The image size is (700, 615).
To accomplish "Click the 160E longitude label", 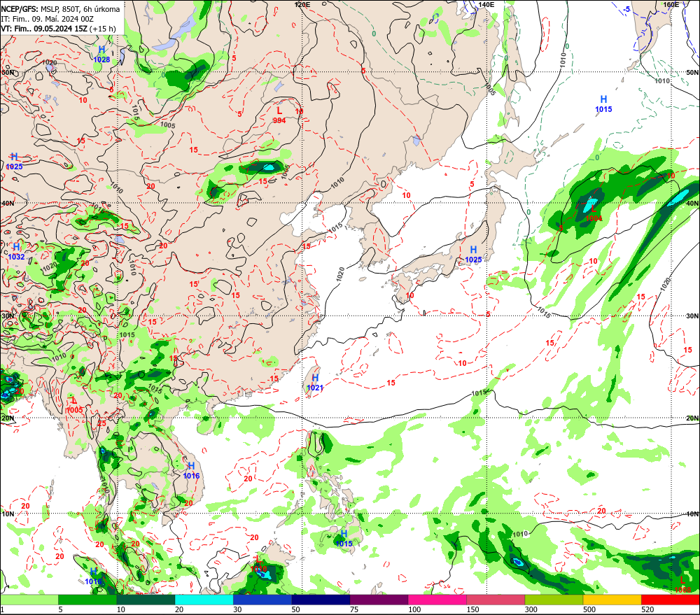I will tap(671, 4).
